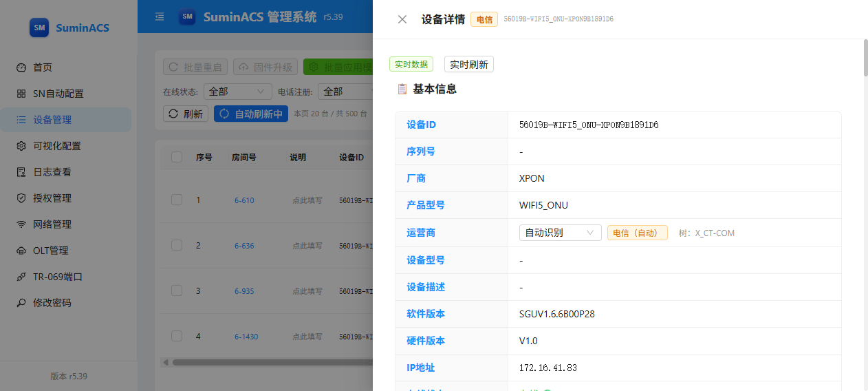Check the checkbox for room 6-636
868x391 pixels.
click(x=177, y=245)
